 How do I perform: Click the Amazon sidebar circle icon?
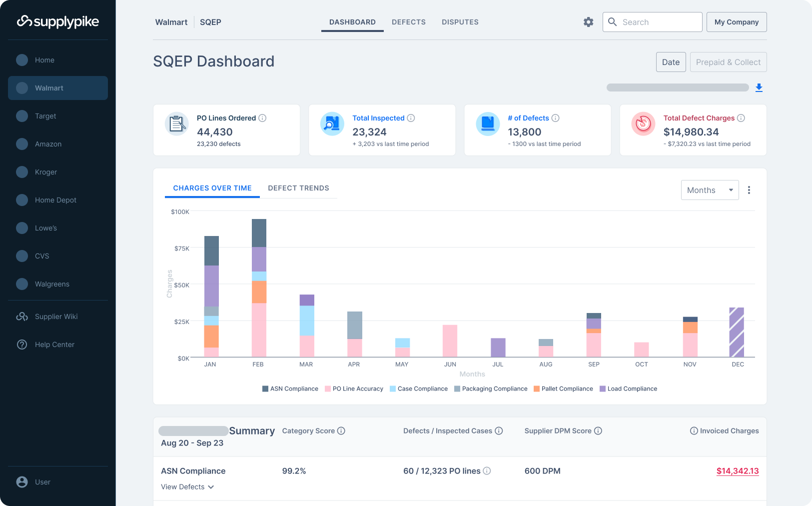tap(22, 144)
